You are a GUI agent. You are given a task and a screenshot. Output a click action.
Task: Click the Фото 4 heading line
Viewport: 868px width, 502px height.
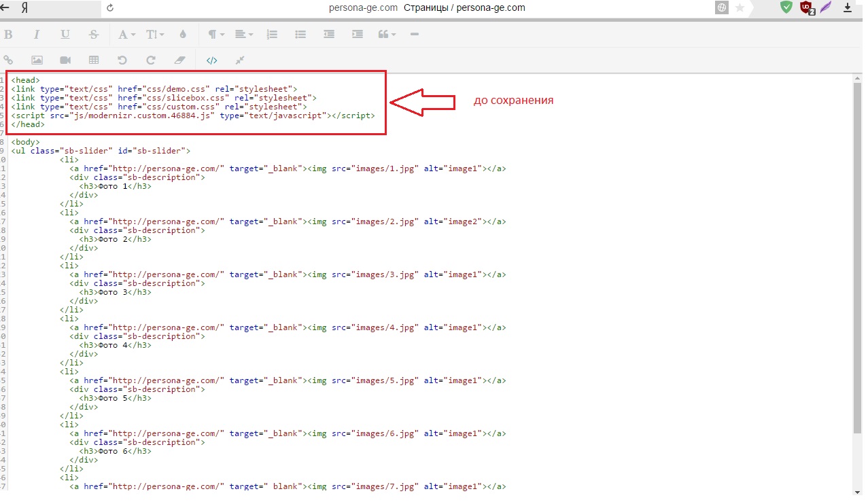click(116, 345)
